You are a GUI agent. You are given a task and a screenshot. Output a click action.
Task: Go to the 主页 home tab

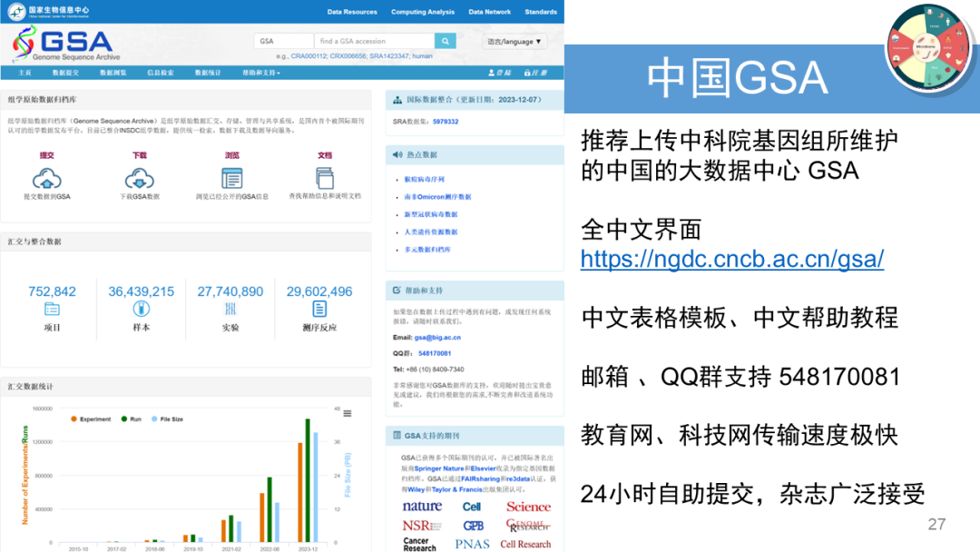pos(25,74)
